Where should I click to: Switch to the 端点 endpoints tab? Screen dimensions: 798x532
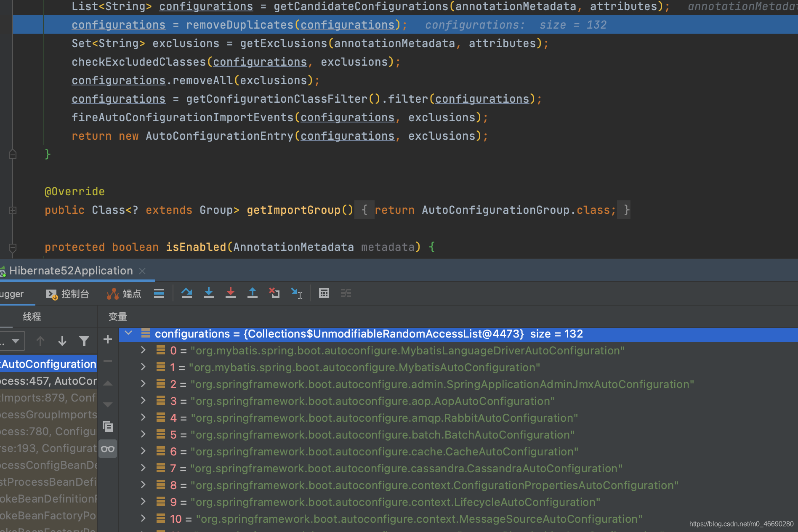124,294
